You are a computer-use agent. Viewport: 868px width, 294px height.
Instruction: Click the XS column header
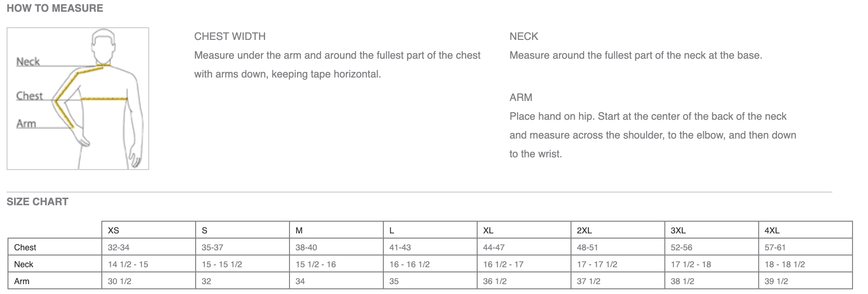coord(114,230)
